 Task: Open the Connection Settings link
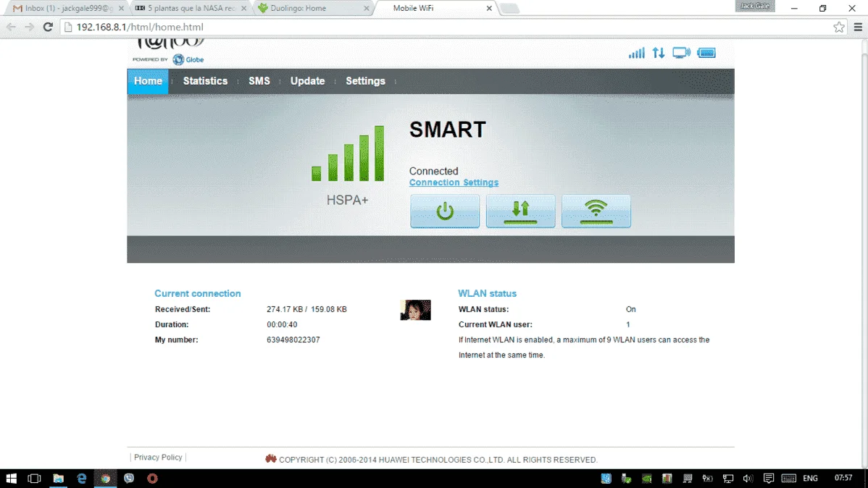pos(454,182)
